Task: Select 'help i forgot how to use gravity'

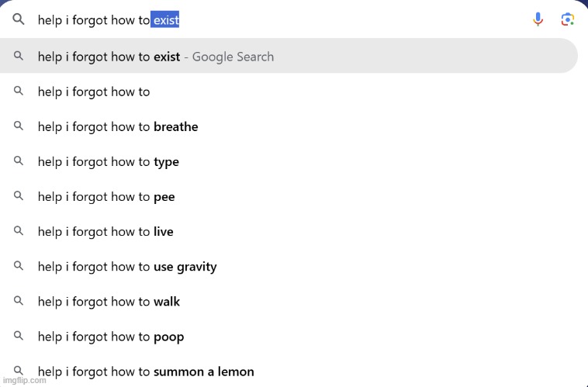Action: (127, 267)
